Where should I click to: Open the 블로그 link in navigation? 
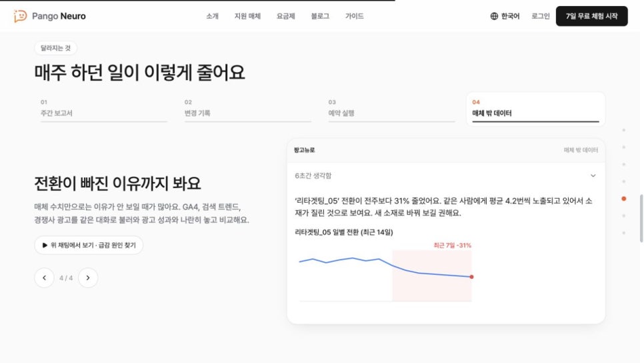pyautogui.click(x=320, y=16)
